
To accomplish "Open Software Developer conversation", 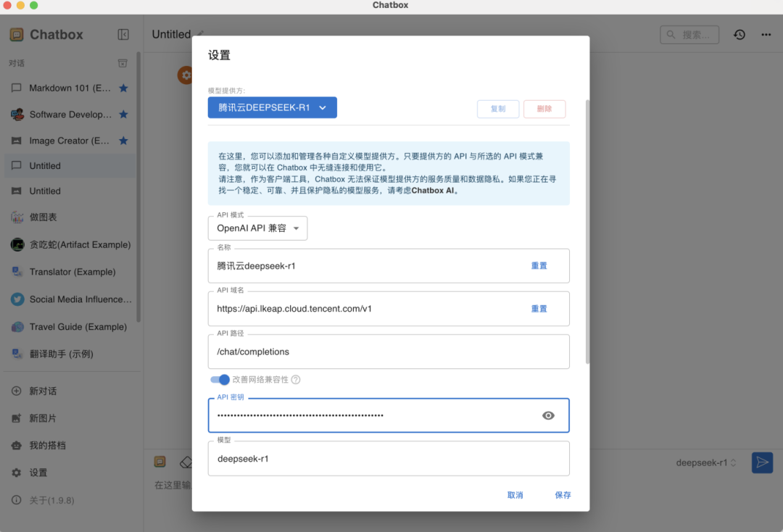I will tap(70, 115).
